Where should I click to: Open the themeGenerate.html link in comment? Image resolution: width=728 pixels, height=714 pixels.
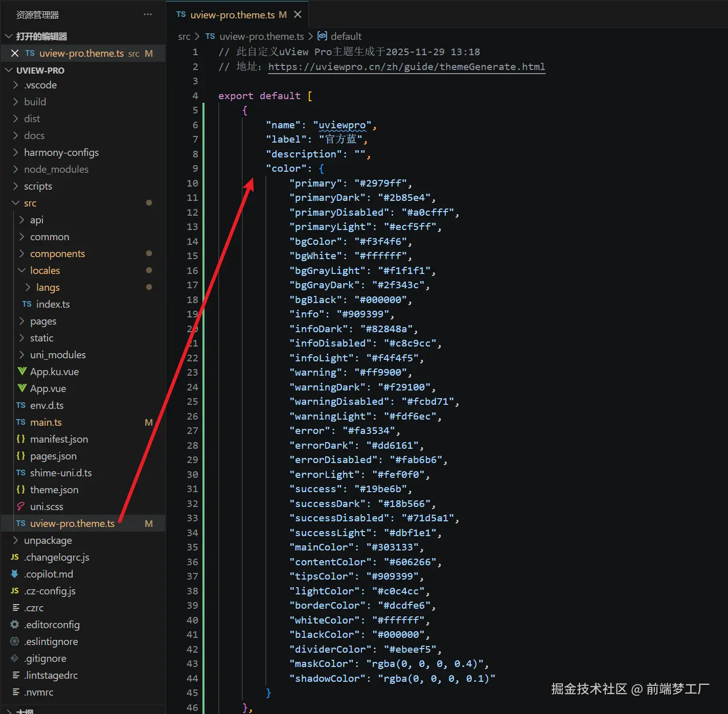pyautogui.click(x=406, y=66)
